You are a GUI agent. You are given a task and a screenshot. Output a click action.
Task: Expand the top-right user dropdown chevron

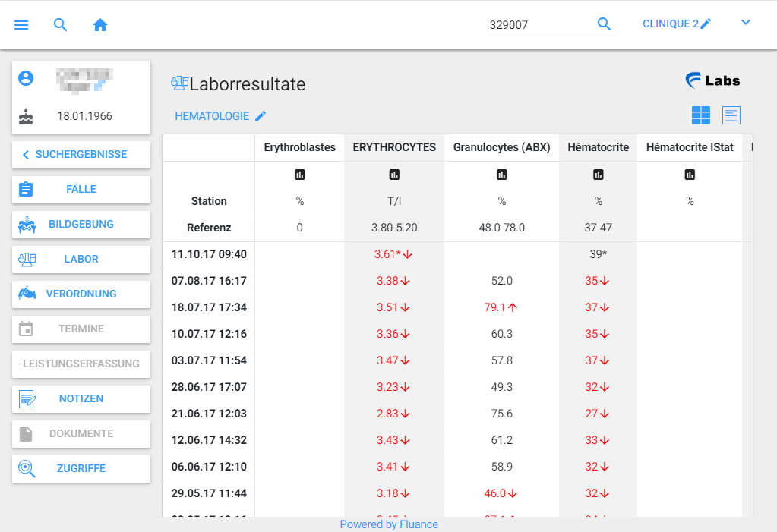pyautogui.click(x=746, y=23)
